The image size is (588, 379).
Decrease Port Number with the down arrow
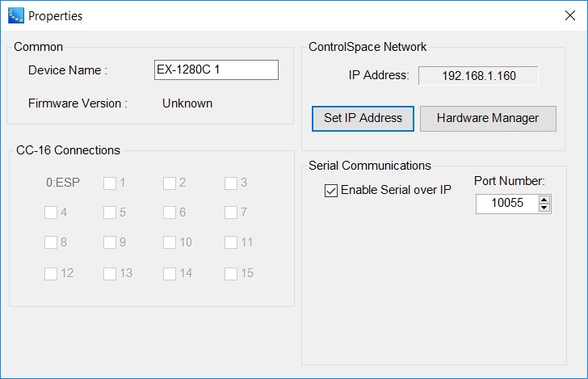coord(544,208)
